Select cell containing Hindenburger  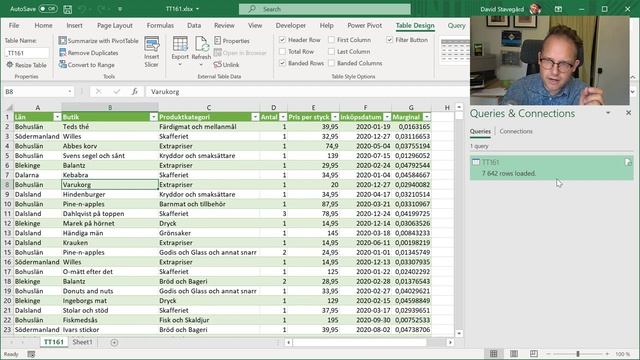110,194
